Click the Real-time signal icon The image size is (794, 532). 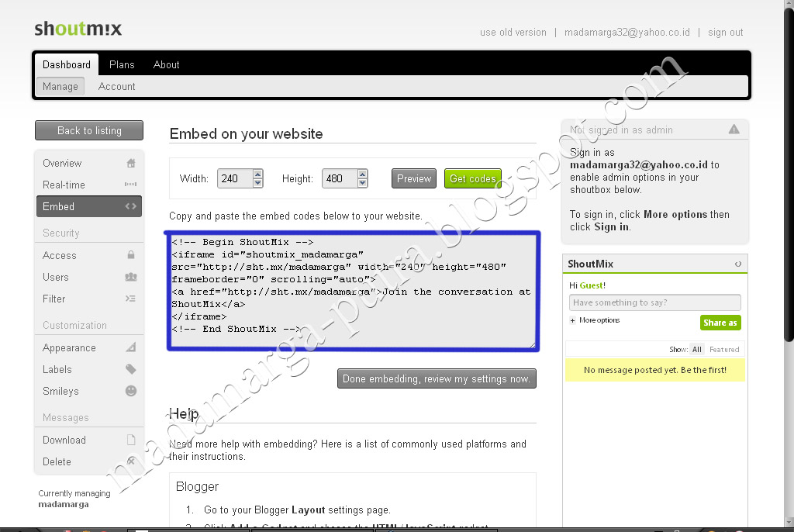pyautogui.click(x=130, y=185)
